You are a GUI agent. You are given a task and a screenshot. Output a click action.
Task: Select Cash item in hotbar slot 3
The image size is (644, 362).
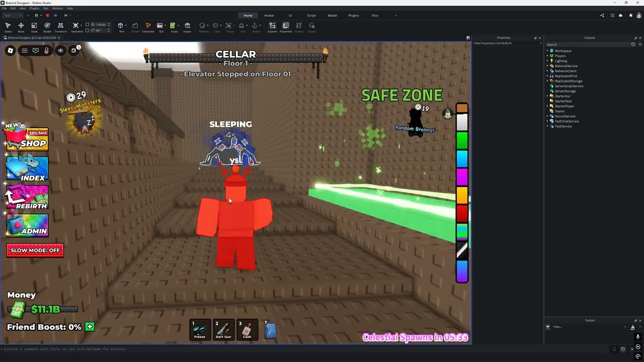click(x=247, y=330)
